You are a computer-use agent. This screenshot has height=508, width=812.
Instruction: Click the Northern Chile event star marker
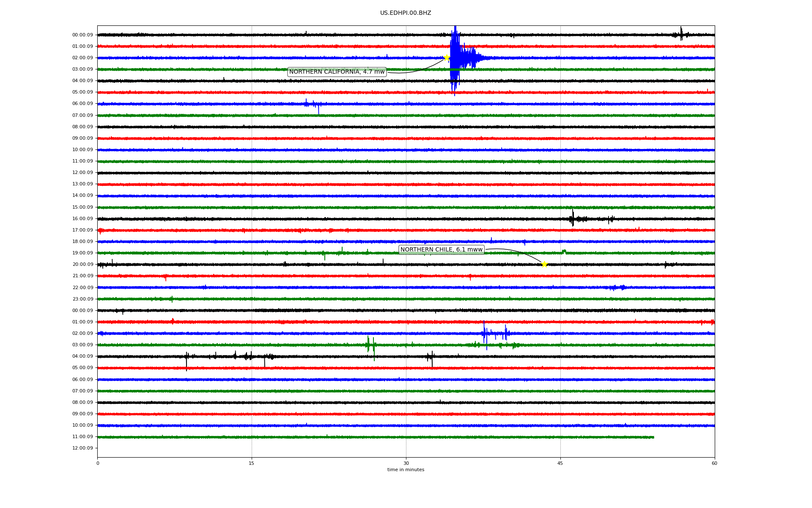point(544,264)
